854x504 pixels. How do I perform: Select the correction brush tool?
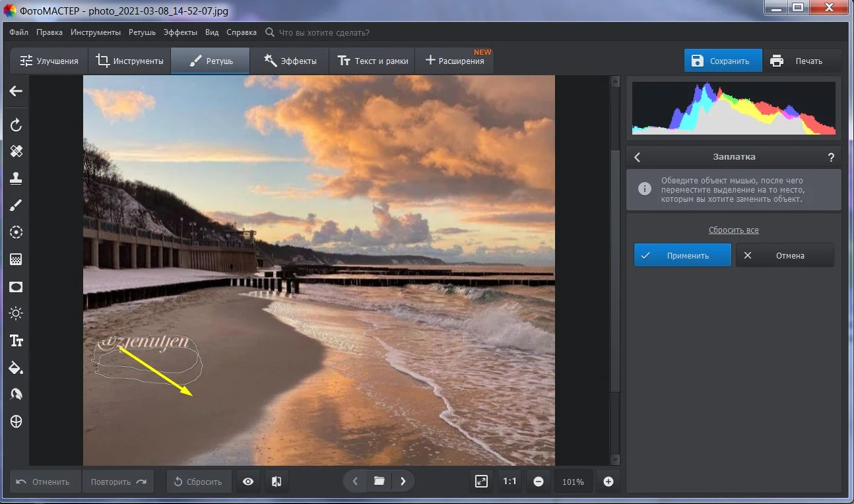click(x=16, y=205)
